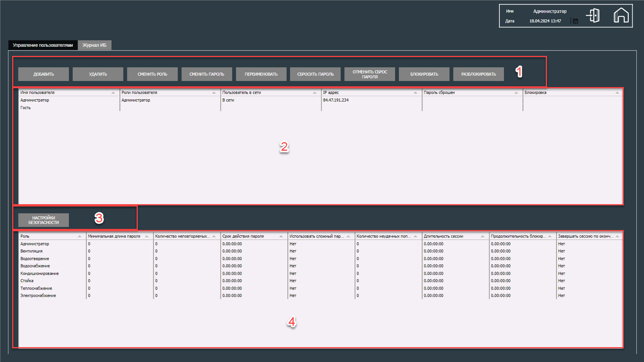
Task: Sort the Блокировка column using its arrow
Action: coord(617,93)
